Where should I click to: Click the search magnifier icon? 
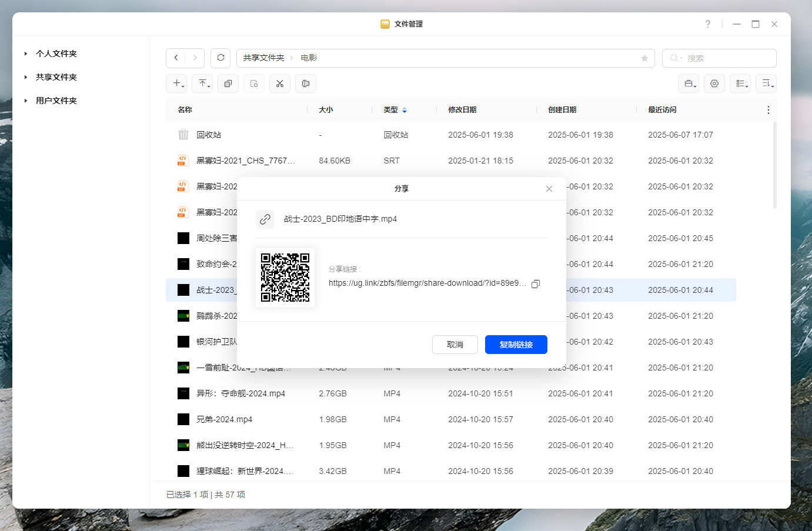point(674,58)
